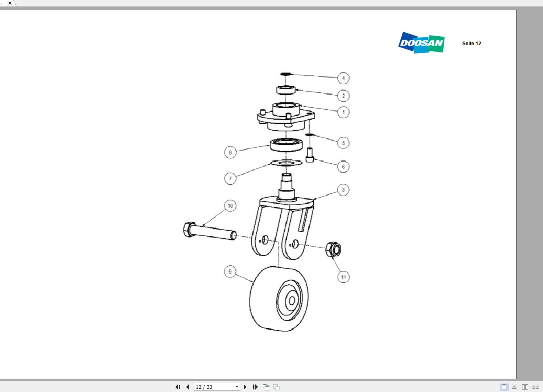The height and width of the screenshot is (392, 543).
Task: Click the axle bolt in the diagram
Action: [210, 231]
